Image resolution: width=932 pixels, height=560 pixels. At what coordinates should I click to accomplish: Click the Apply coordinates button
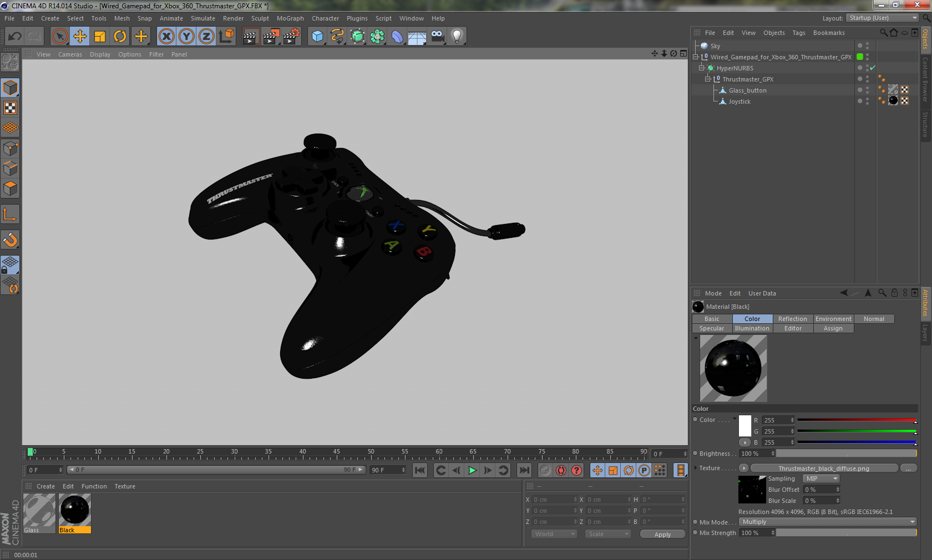[662, 534]
